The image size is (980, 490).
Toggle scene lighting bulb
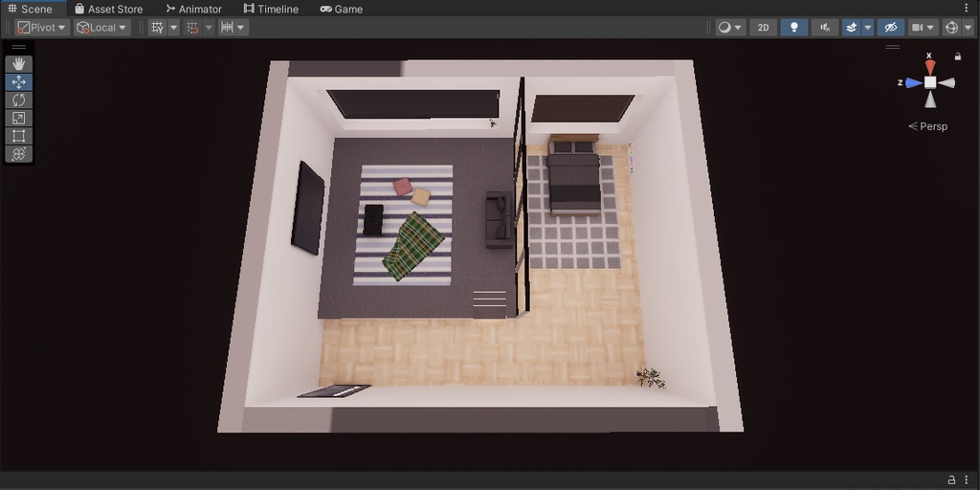794,28
